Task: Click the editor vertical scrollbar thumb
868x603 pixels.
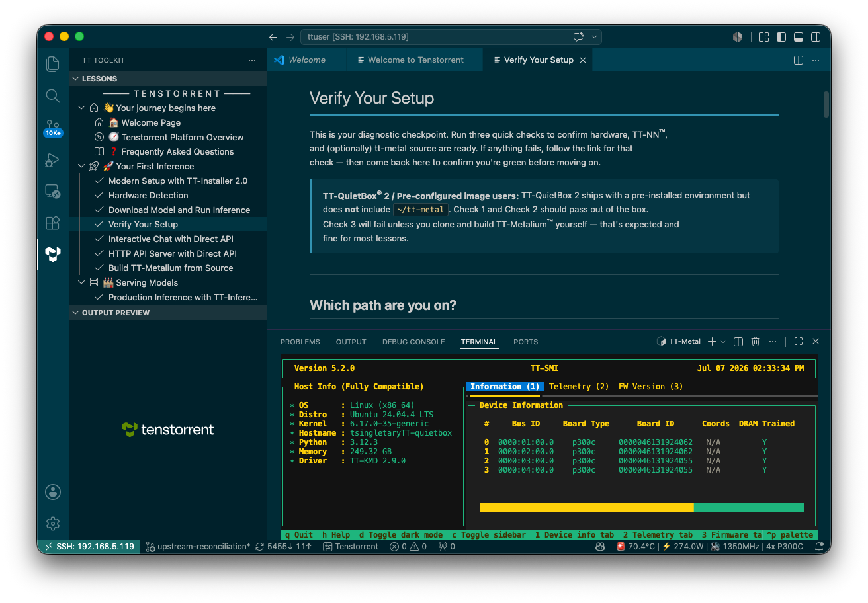Action: [826, 104]
